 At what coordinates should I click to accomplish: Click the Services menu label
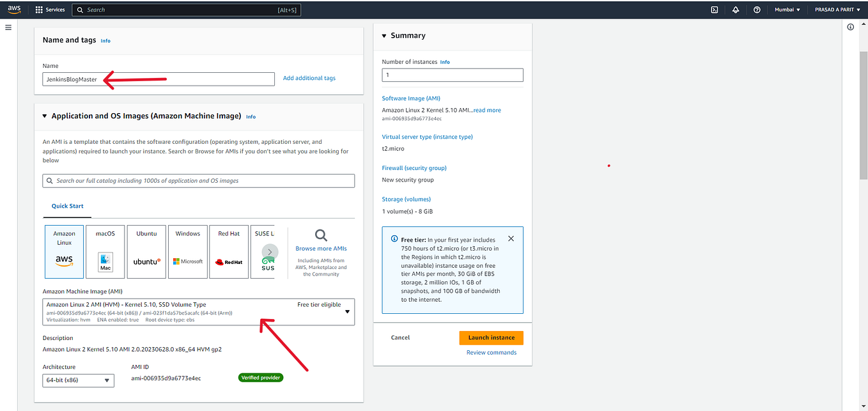[x=55, y=10]
